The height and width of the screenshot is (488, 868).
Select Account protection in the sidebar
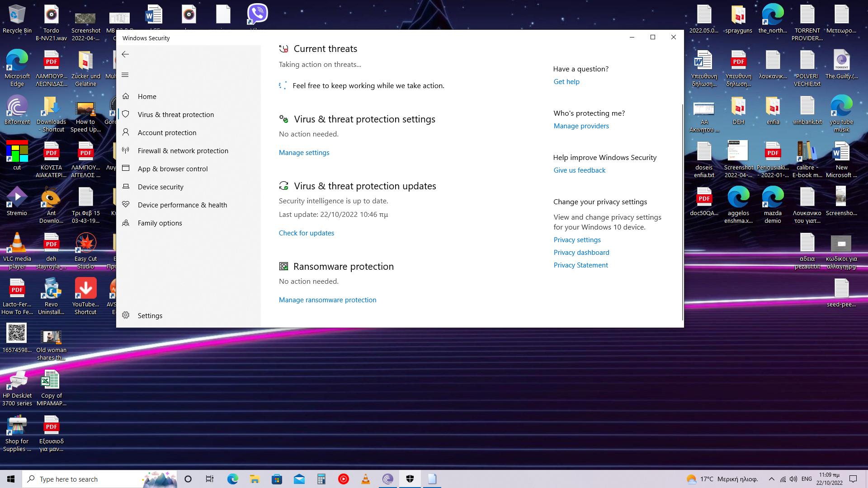point(167,132)
